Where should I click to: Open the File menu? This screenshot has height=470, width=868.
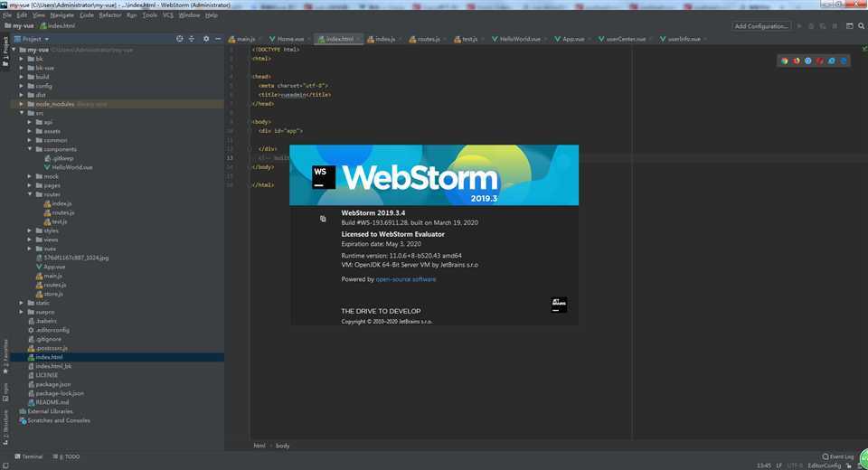click(x=7, y=15)
